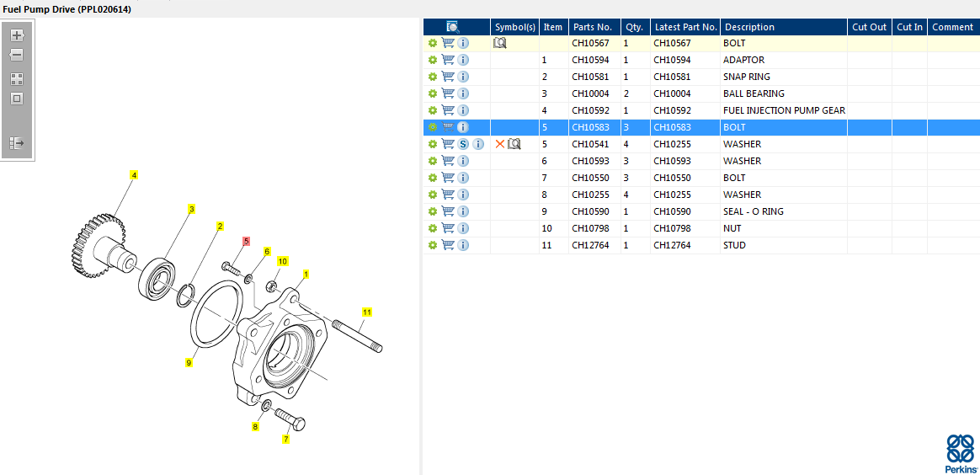Click the supersession S icon for CH10541
The height and width of the screenshot is (475, 980).
click(x=463, y=144)
